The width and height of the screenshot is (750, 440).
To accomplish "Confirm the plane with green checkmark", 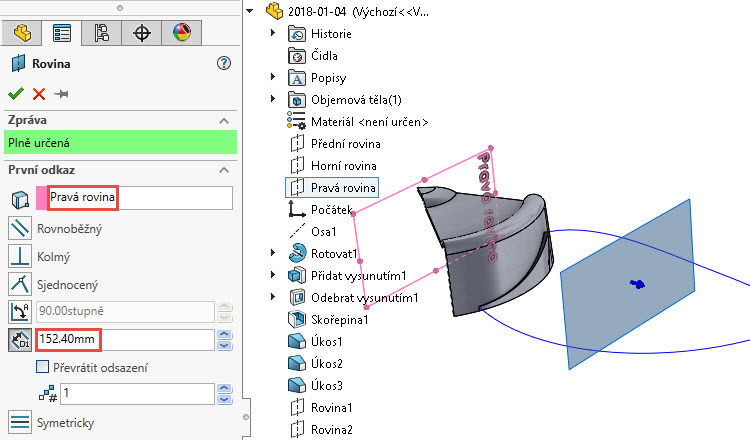I will coord(16,94).
